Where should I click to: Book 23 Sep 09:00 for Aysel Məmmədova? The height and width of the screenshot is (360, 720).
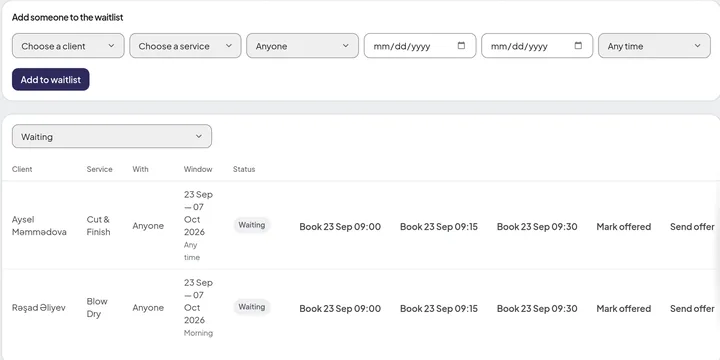(340, 226)
